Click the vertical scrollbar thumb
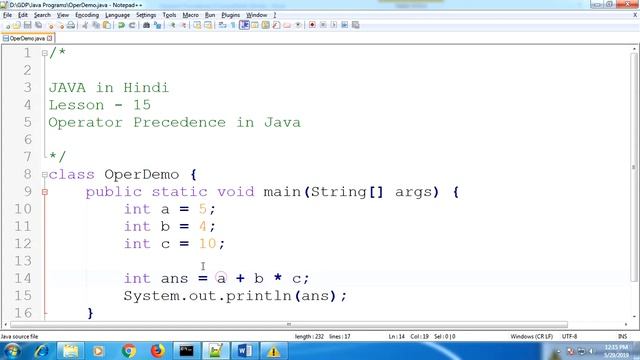Image resolution: width=640 pixels, height=360 pixels. pos(634,167)
